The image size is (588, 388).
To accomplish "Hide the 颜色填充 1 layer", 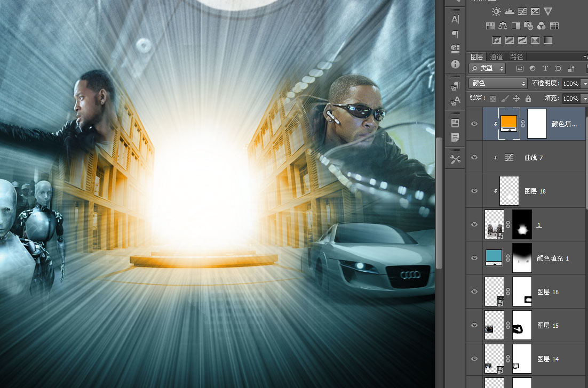I will click(474, 258).
